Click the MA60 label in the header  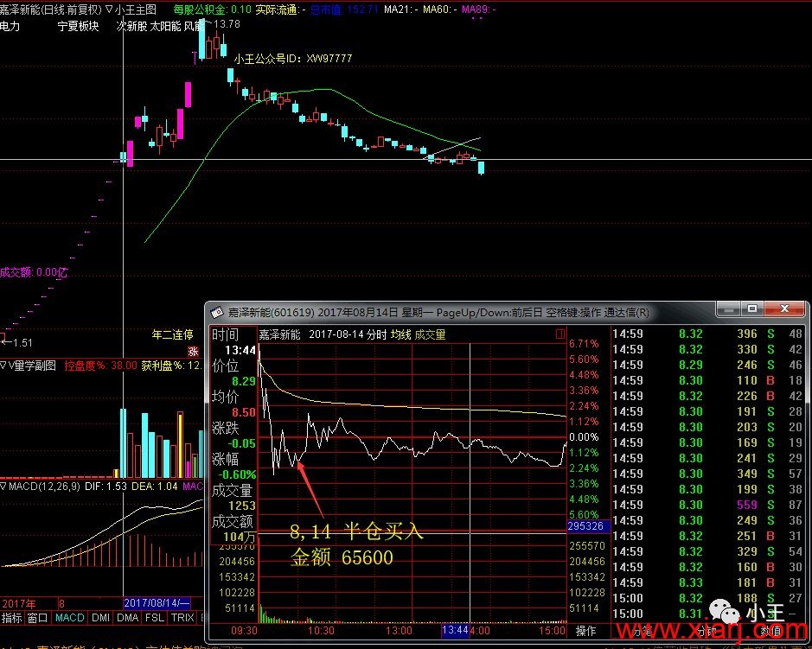coord(439,10)
